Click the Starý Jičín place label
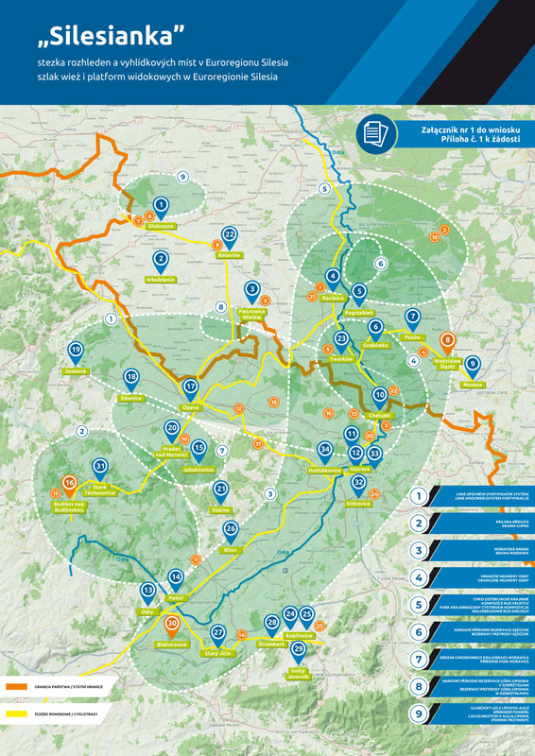 tap(218, 654)
